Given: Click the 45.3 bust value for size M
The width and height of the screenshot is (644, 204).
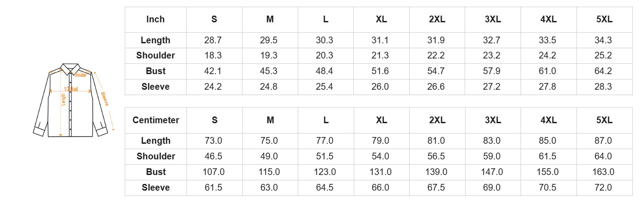Looking at the screenshot, I should [269, 71].
